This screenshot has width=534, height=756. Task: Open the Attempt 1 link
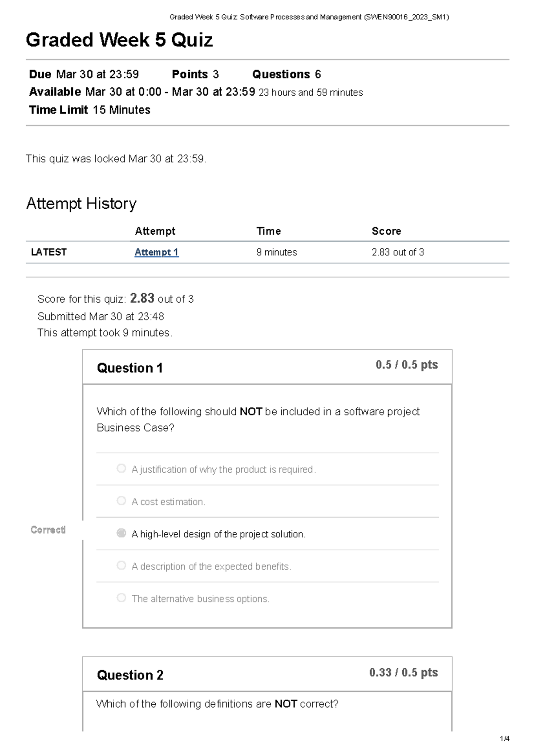coord(156,252)
